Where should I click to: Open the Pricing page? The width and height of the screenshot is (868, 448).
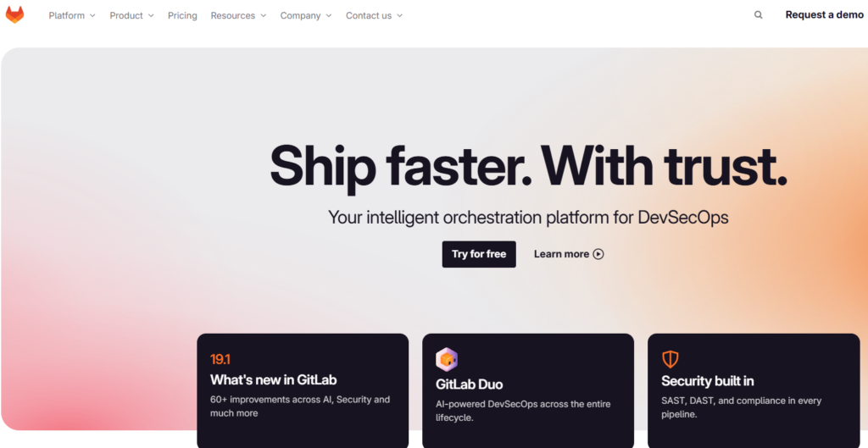pyautogui.click(x=183, y=15)
